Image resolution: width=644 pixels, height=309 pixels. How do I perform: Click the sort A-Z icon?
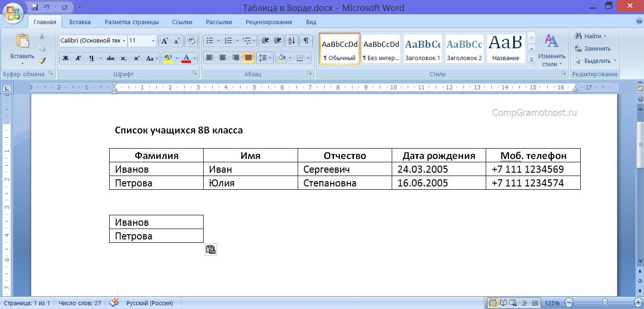point(292,41)
